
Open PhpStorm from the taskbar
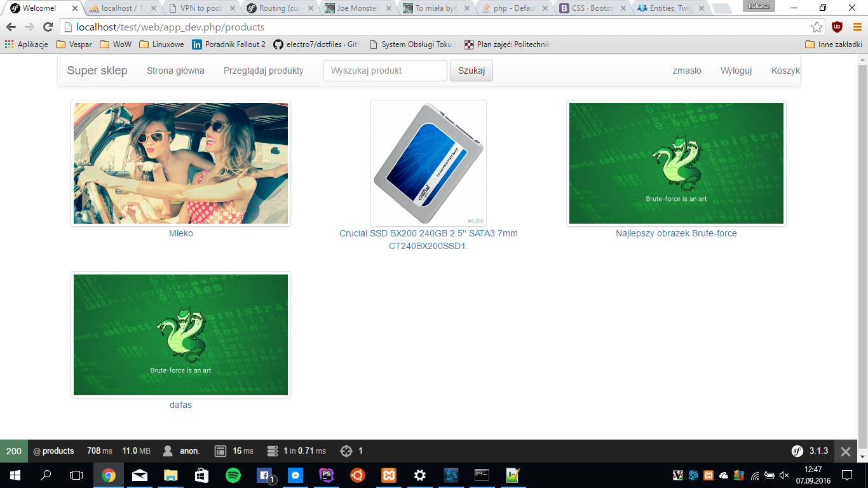(327, 475)
